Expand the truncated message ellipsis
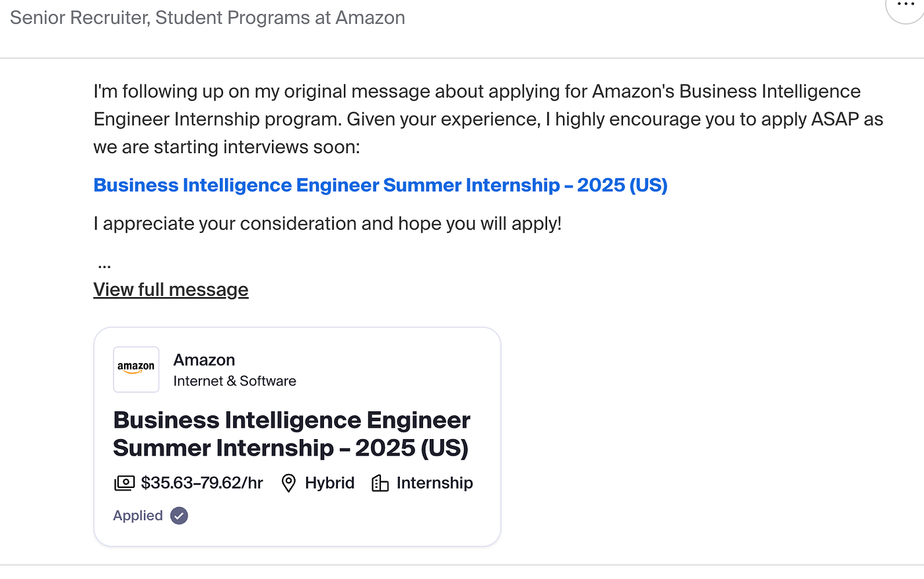 104,266
